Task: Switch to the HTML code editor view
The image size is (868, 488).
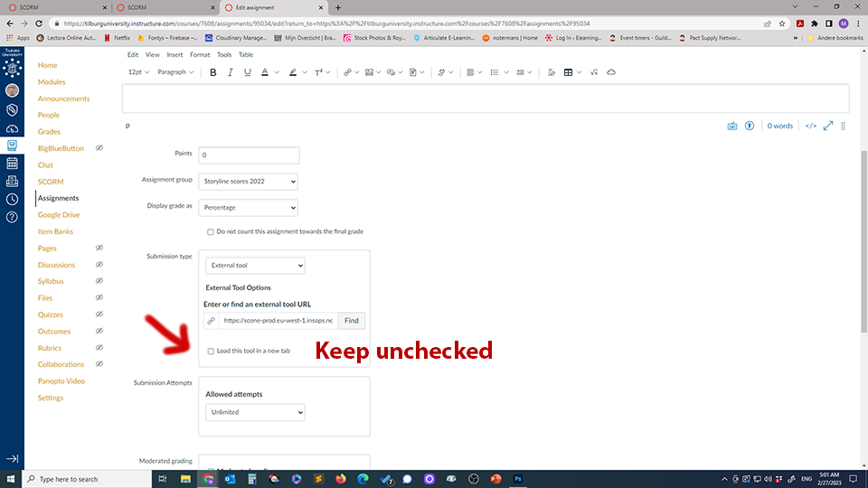Action: pyautogui.click(x=811, y=127)
